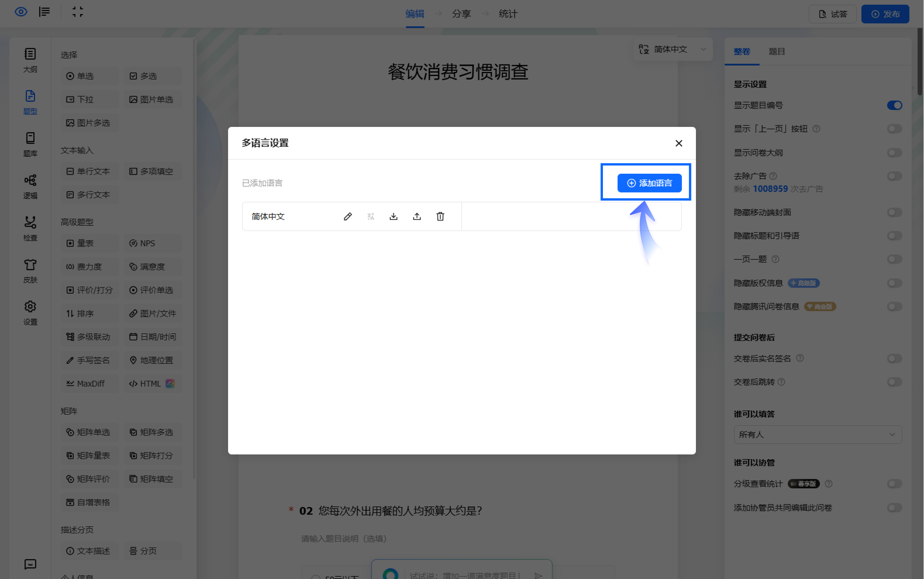Screen dimensions: 924x579
Task: Toggle the fullscreen collapse icon
Action: [x=78, y=12]
